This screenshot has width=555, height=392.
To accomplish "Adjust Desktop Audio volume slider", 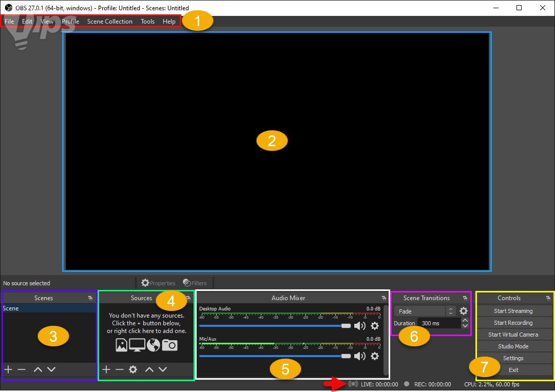I will (x=275, y=326).
